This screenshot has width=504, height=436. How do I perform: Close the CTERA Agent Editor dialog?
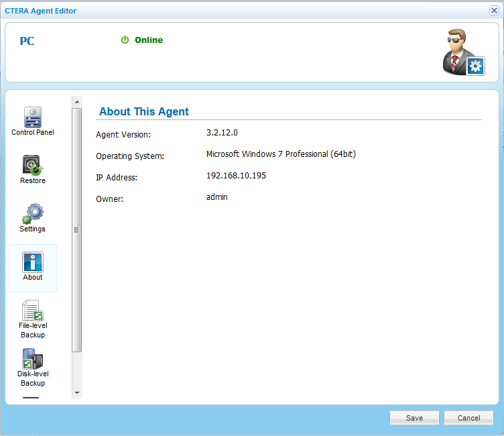point(494,10)
